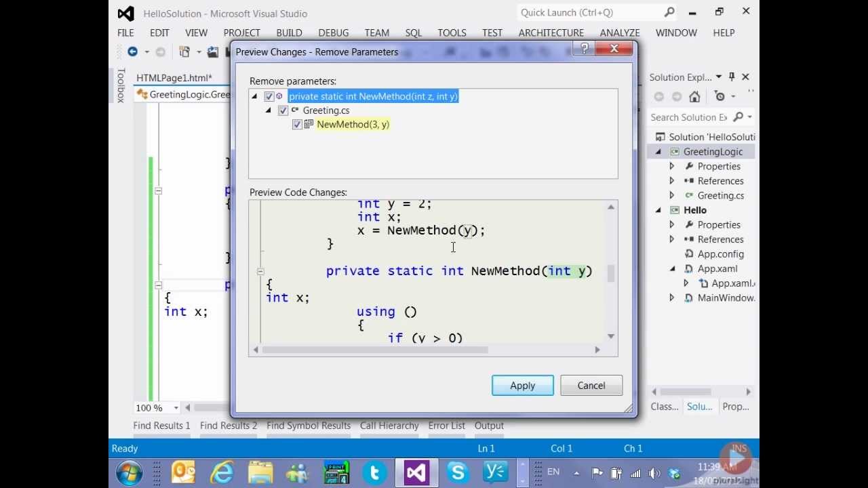
Task: Switch to the HTMLPage1.html* tab
Action: tap(174, 78)
